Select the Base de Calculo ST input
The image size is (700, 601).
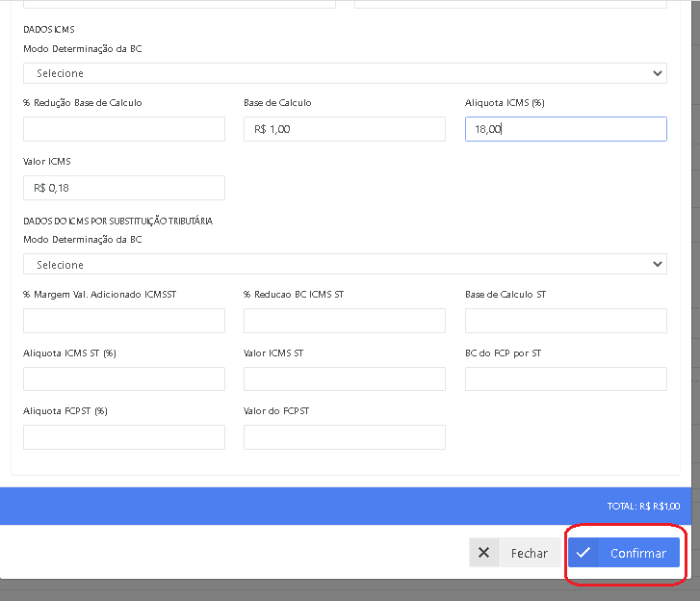pyautogui.click(x=565, y=321)
